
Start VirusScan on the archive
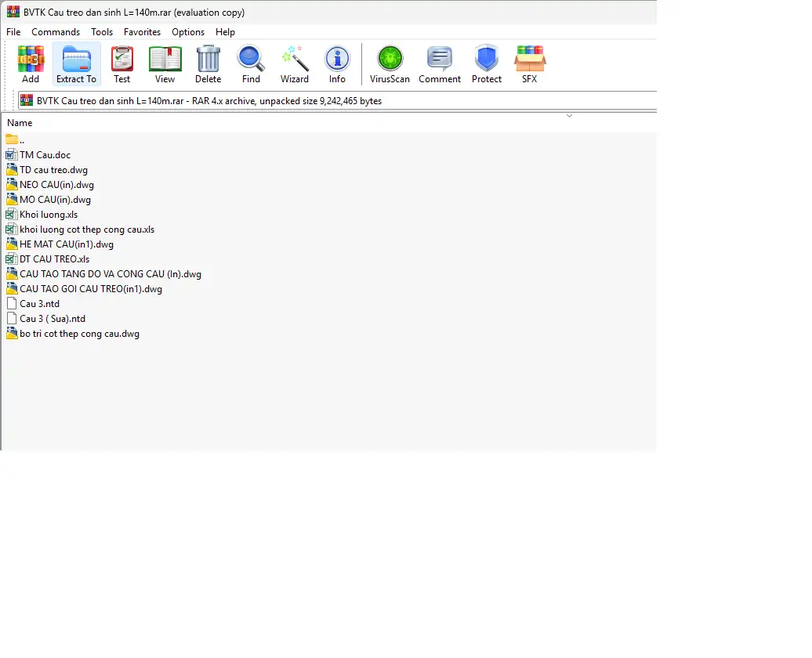click(390, 63)
